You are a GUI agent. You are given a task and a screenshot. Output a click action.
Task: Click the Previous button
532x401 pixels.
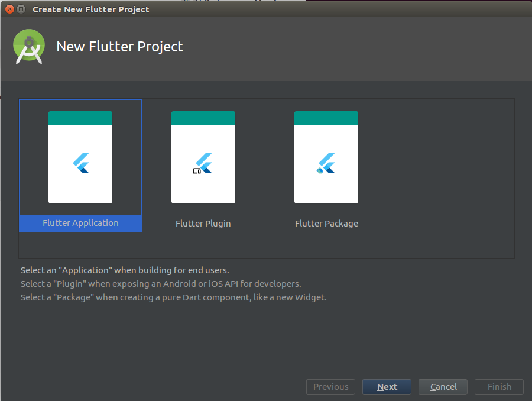click(x=330, y=387)
